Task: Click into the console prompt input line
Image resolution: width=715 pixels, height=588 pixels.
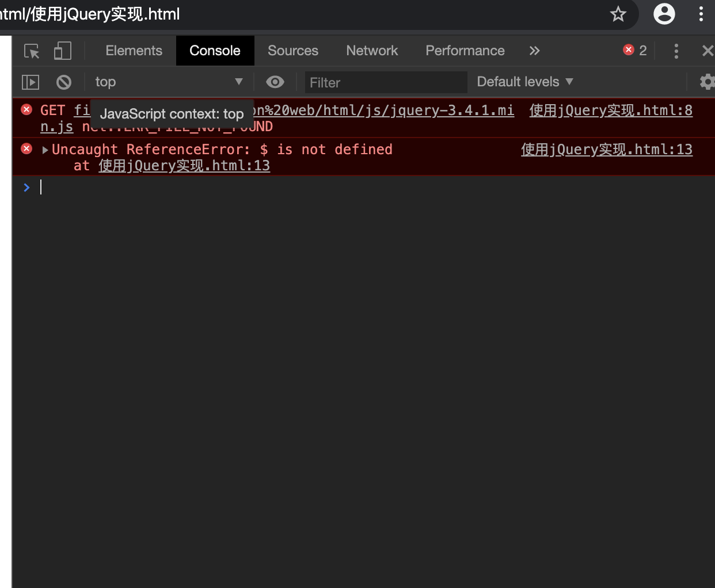Action: click(374, 187)
